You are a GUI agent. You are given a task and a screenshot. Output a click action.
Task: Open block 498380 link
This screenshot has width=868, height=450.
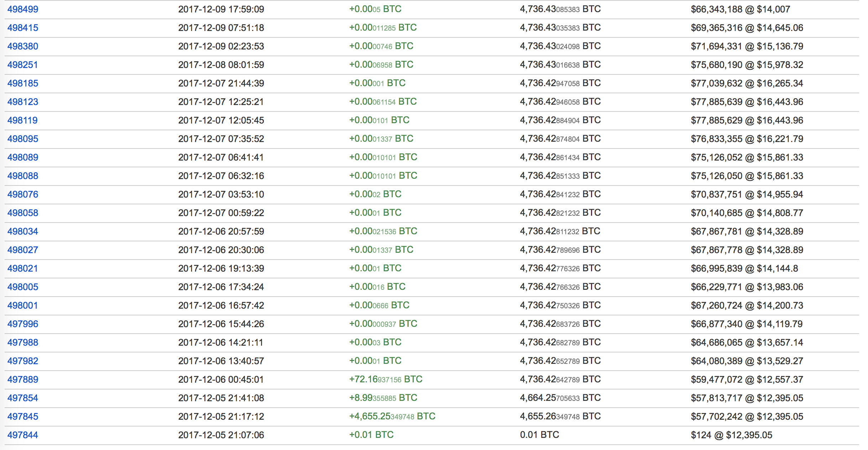(23, 46)
